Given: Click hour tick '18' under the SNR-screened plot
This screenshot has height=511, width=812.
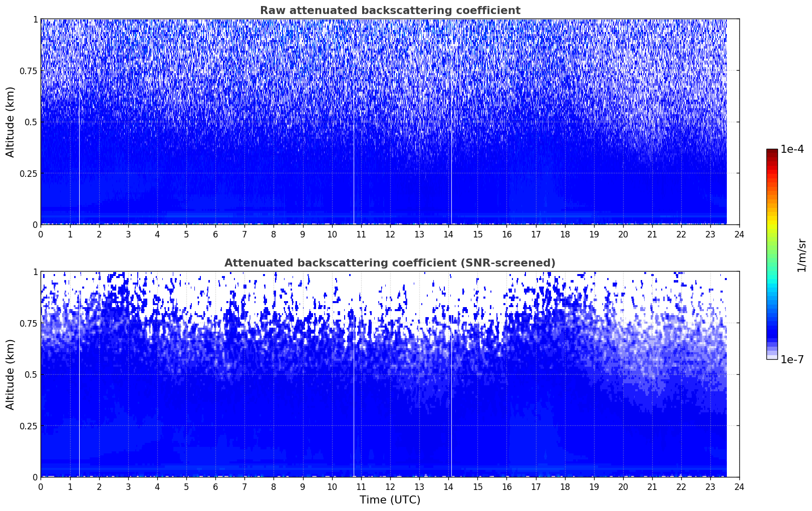Looking at the screenshot, I should pyautogui.click(x=565, y=486).
